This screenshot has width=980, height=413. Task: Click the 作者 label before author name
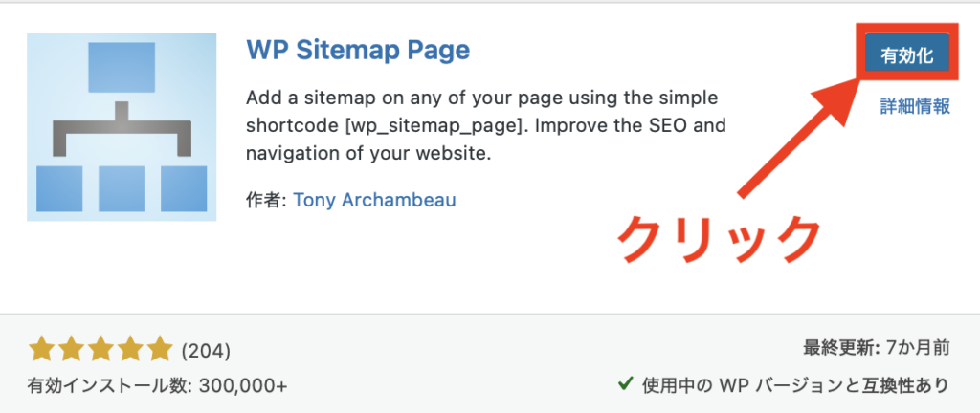point(265,200)
